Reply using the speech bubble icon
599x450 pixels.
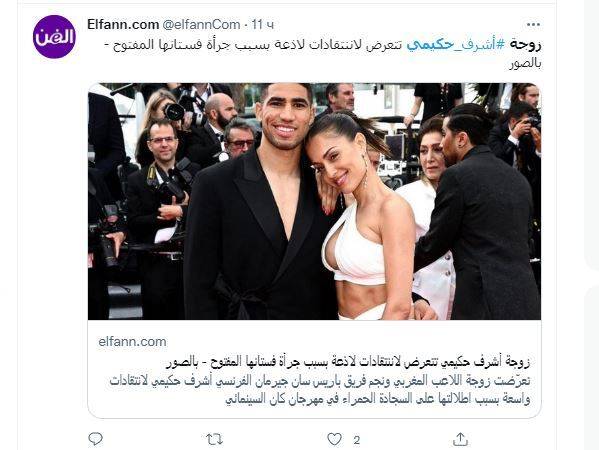tap(96, 439)
